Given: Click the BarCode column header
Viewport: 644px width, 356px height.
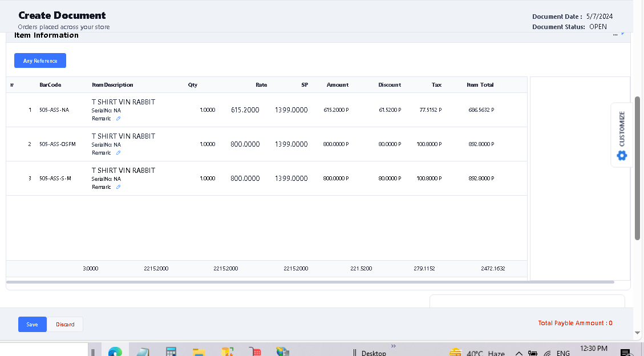Looking at the screenshot, I should [50, 85].
